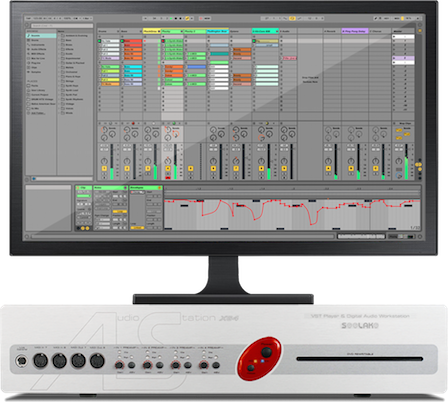Click the yellow highlighted automation button in the top toolbar
The height and width of the screenshot is (402, 448).
[292, 19]
